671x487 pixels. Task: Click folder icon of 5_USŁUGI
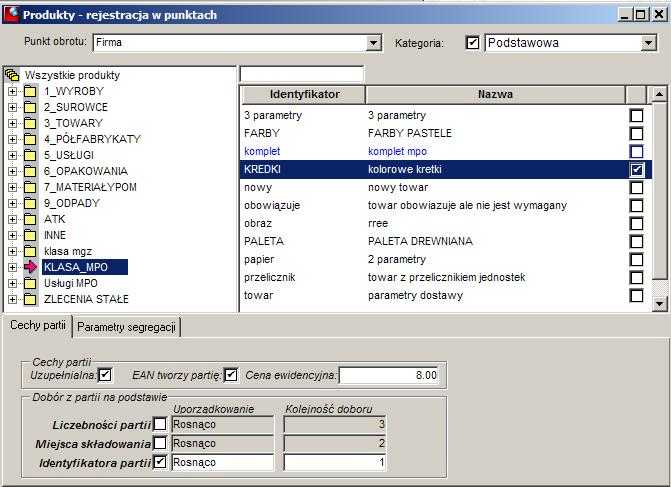point(30,155)
